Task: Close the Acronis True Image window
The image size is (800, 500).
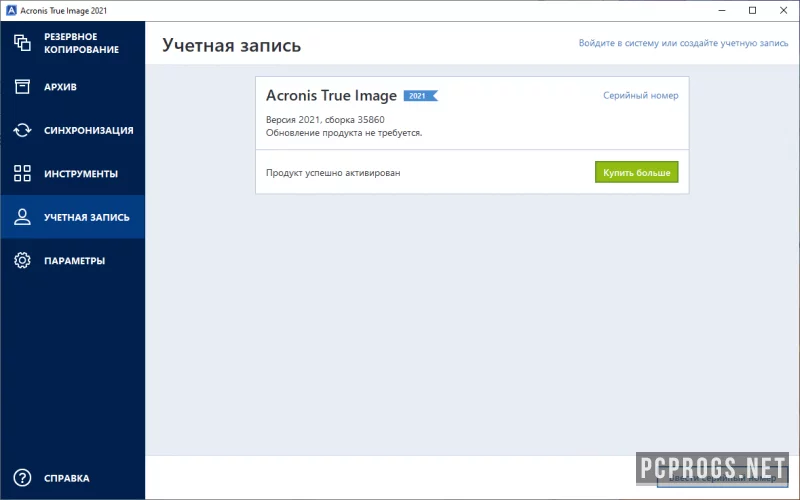Action: [783, 10]
